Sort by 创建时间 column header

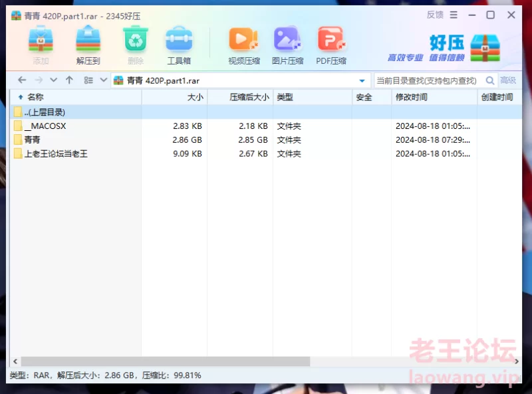coord(499,97)
